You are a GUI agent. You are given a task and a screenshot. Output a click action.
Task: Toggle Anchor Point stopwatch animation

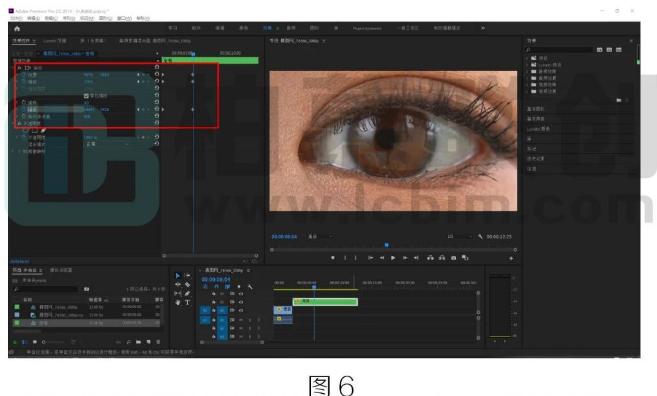(x=24, y=109)
